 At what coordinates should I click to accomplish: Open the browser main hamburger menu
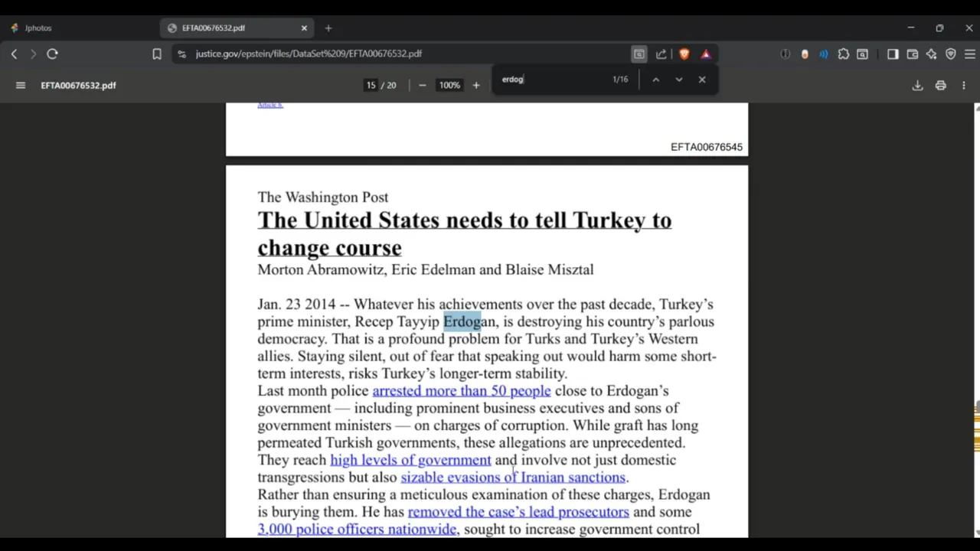pos(969,54)
